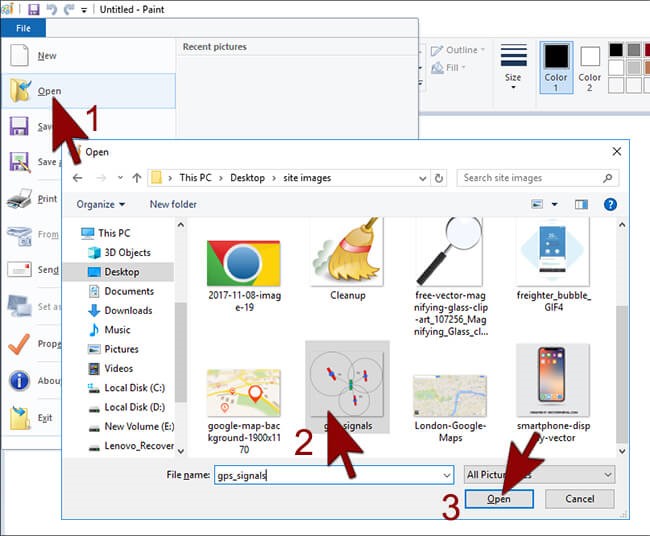Image resolution: width=650 pixels, height=536 pixels.
Task: Click the blue Help question mark icon
Action: pos(610,204)
